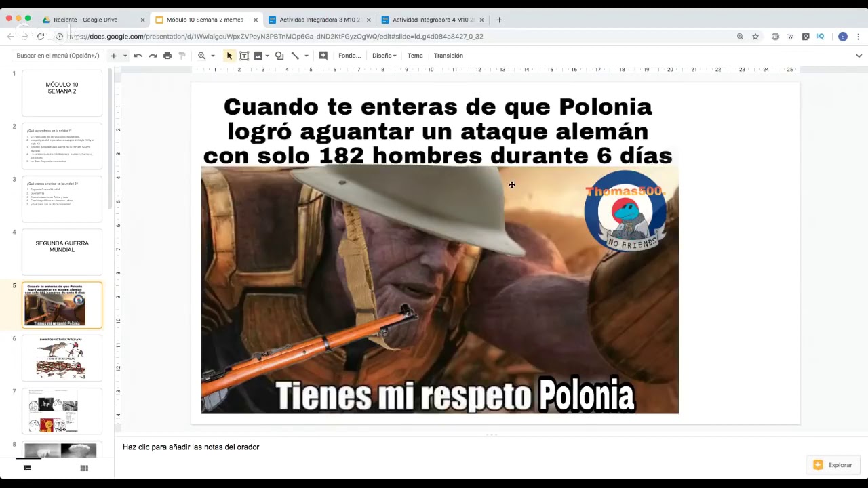Viewport: 868px width, 488px height.
Task: Select slide 1 MÓDULO 10 SEMANA 2 thumbnail
Action: point(62,93)
